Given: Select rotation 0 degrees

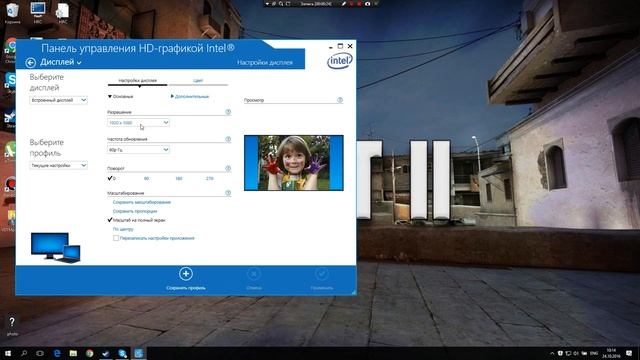Looking at the screenshot, I should click(112, 178).
